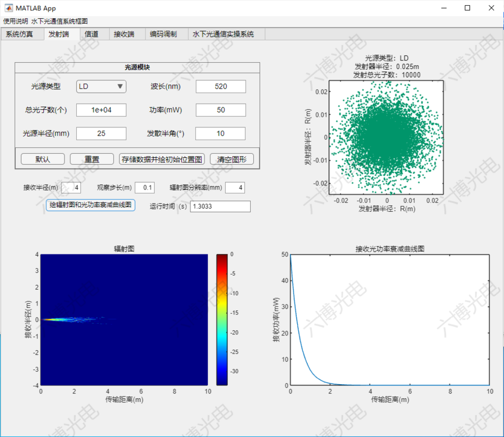This screenshot has width=504, height=437.
Task: Click the 重置 button
Action: pyautogui.click(x=92, y=159)
